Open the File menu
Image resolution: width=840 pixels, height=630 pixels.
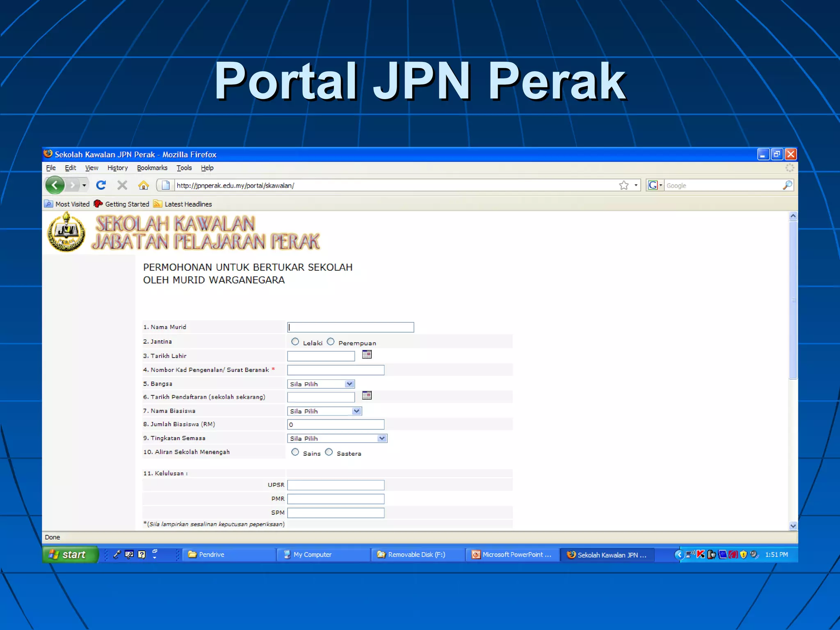coord(51,168)
